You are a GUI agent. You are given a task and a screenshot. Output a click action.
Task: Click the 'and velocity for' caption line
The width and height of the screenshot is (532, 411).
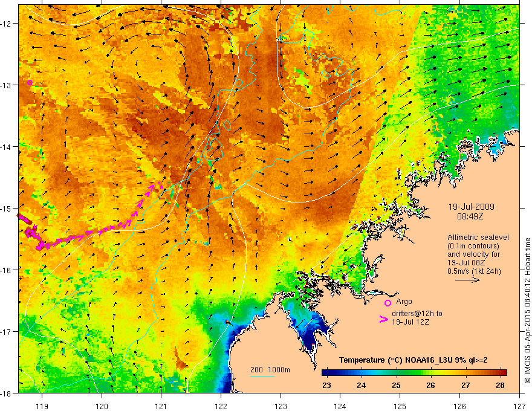(x=473, y=254)
